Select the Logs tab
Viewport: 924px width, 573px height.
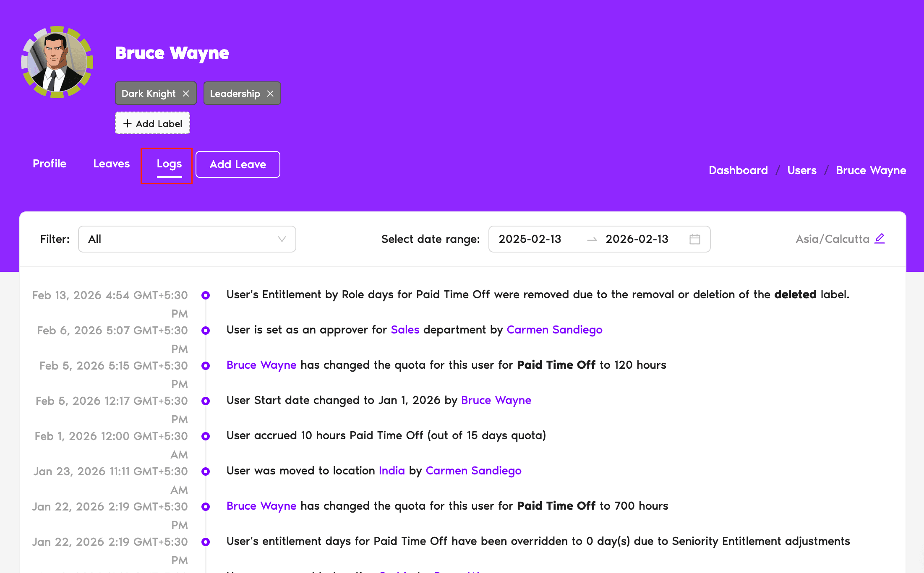tap(169, 164)
